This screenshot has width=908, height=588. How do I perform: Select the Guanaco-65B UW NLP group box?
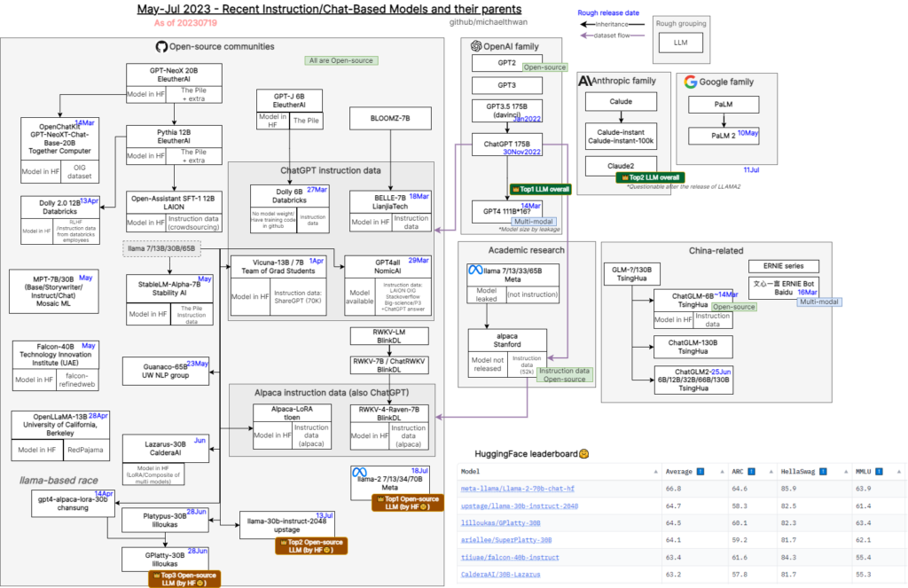coord(166,371)
